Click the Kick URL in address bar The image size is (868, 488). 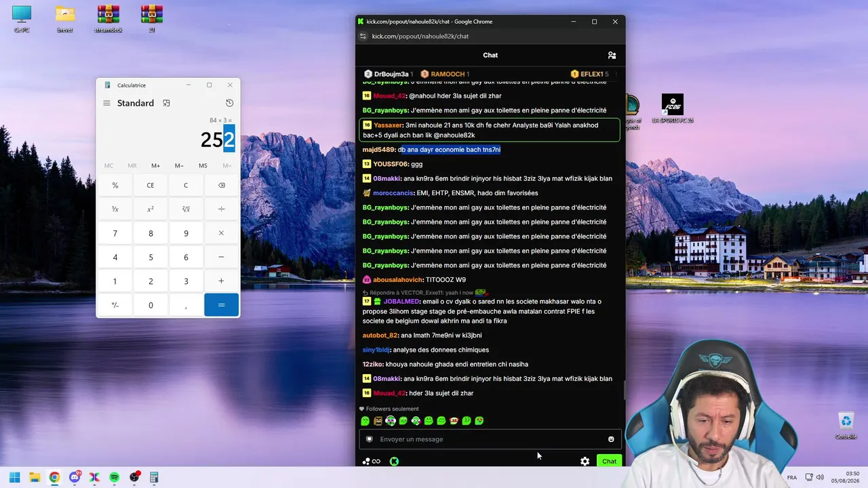click(420, 36)
